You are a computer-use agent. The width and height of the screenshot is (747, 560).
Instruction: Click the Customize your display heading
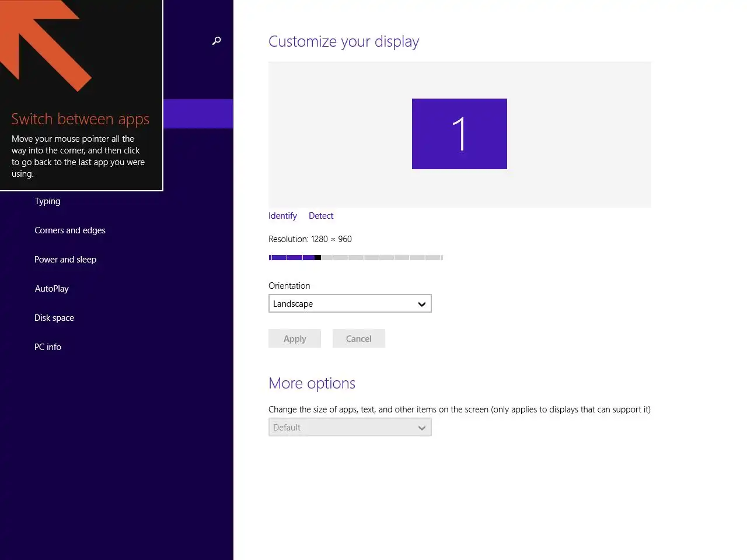344,41
